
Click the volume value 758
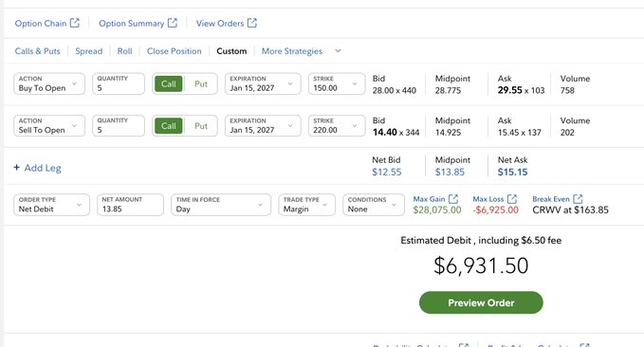567,90
